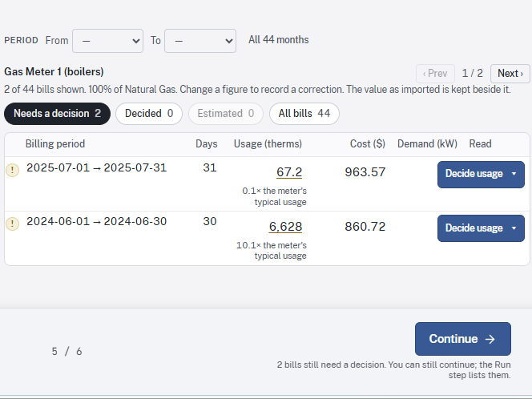Select the Needs a decision filter

[x=58, y=114]
